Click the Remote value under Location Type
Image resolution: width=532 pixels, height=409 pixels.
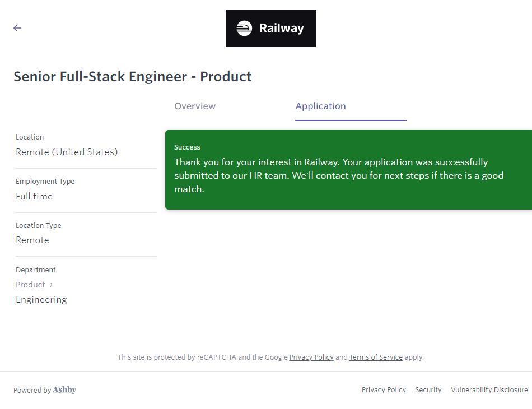32,240
